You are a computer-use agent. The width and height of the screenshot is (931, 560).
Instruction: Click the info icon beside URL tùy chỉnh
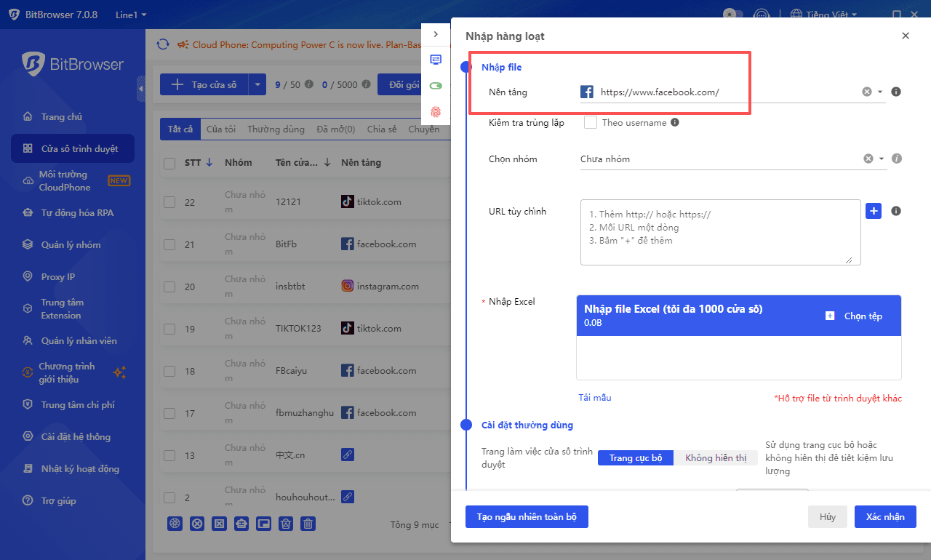point(896,211)
